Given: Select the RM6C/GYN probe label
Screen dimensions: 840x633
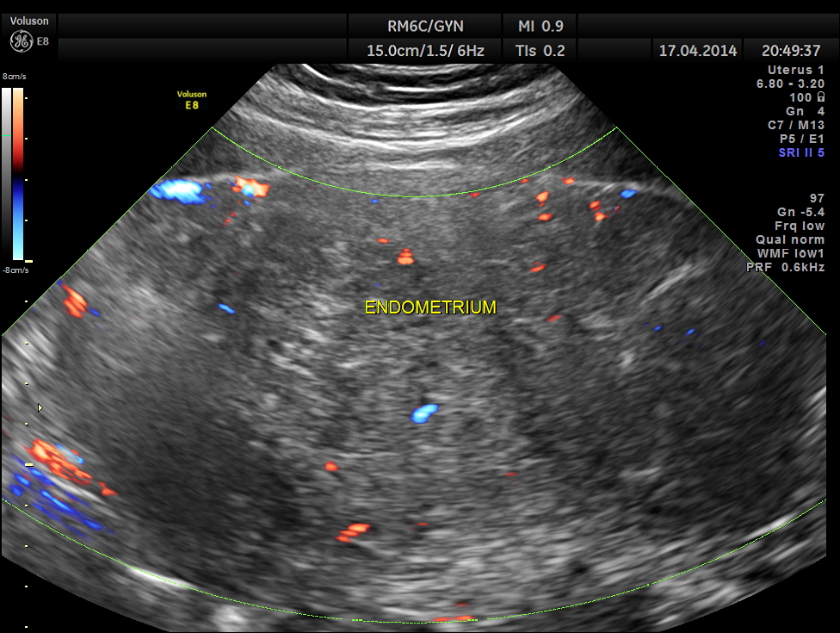Looking at the screenshot, I should coord(425,27).
